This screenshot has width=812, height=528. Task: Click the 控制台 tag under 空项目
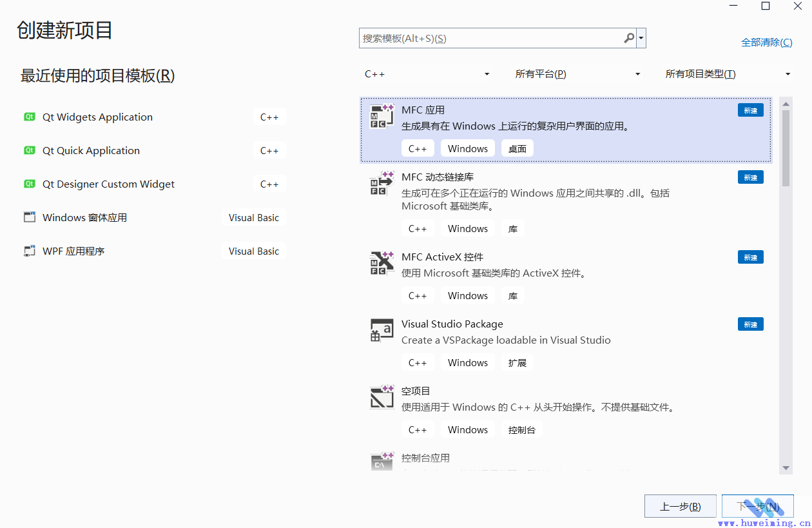pos(522,429)
